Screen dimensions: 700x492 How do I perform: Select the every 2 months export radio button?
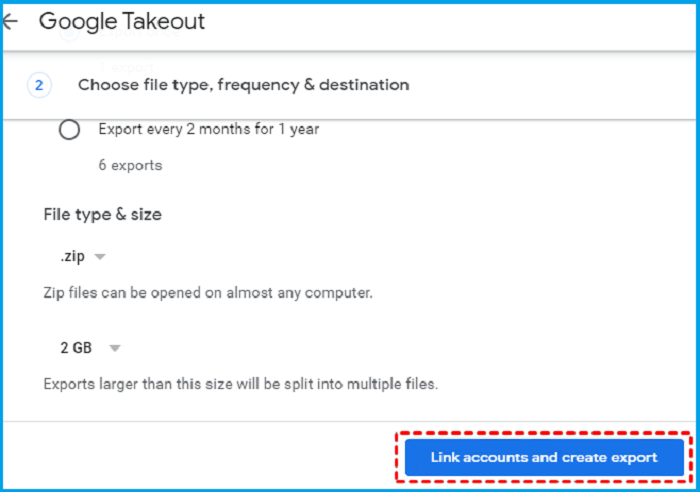click(x=70, y=130)
